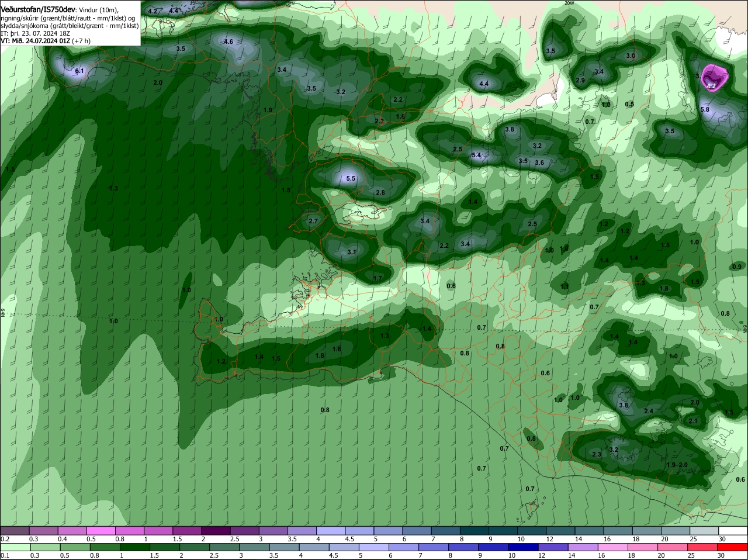Click the 3.6 value on the map

(x=539, y=163)
